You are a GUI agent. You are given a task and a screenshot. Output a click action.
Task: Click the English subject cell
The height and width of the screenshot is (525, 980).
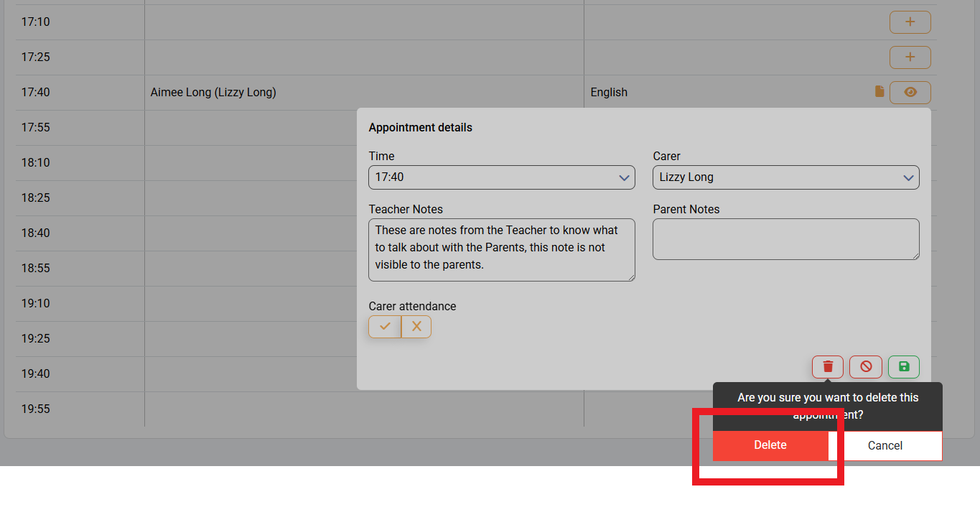point(609,93)
